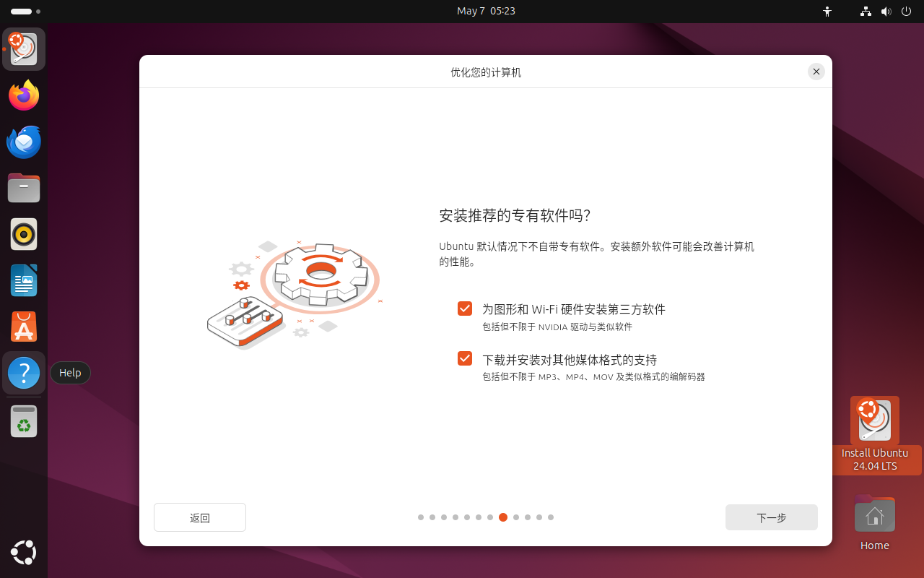Open LibreOffice Writer

[24, 280]
